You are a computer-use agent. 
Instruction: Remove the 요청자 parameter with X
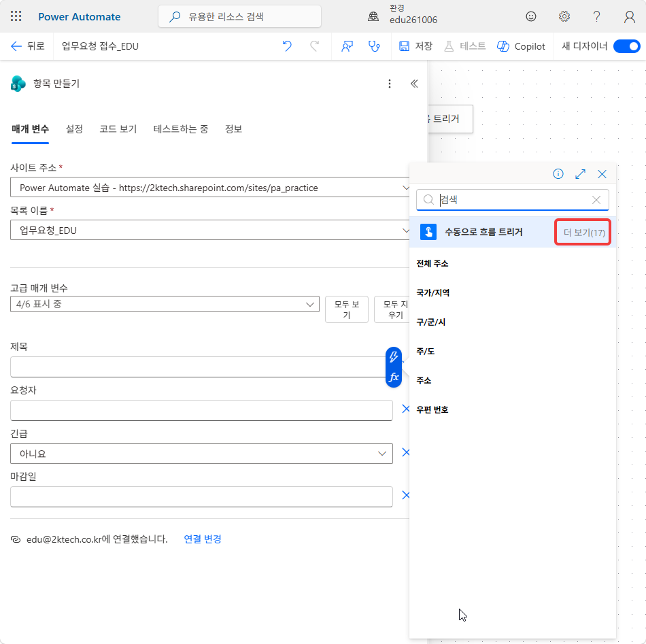click(406, 409)
